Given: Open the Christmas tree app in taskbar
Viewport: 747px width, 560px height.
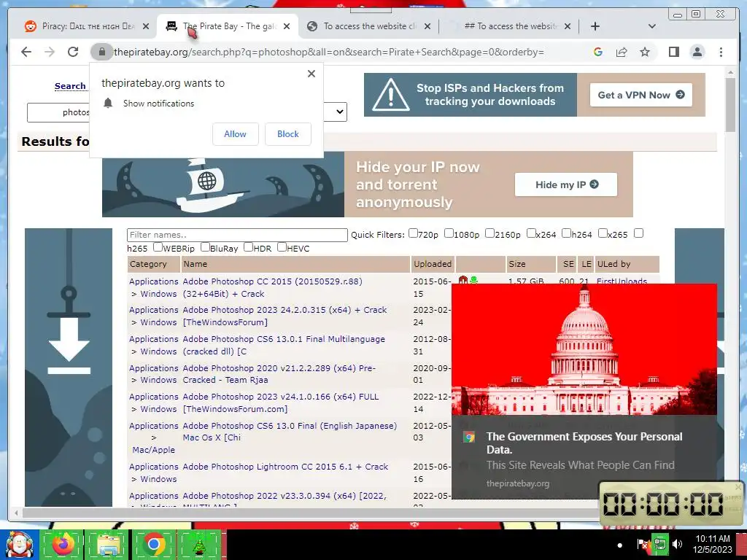Looking at the screenshot, I should pyautogui.click(x=198, y=545).
